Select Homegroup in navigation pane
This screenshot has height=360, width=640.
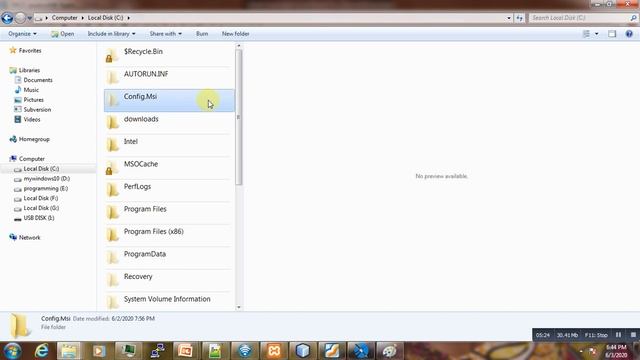pos(29,139)
